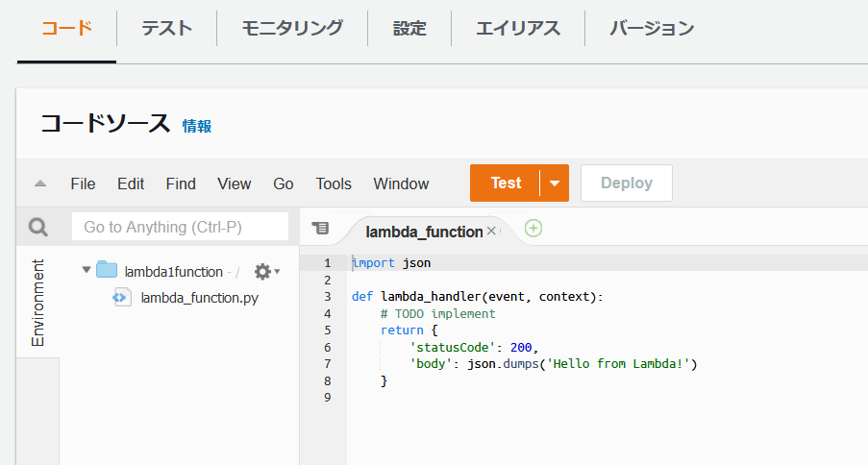Screen dimensions: 868x465
Task: Click the Deploy button
Action: pos(627,184)
